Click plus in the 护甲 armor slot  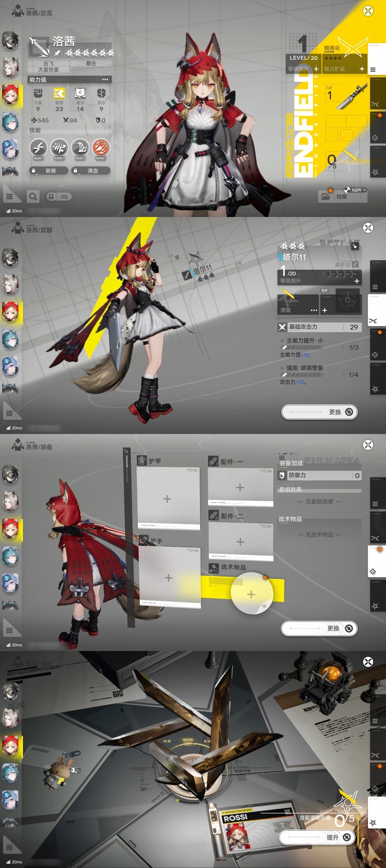167,499
